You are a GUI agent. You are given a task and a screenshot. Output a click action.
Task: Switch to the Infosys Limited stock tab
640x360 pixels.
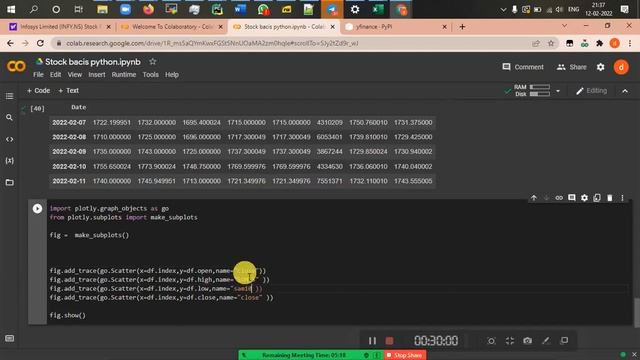(60, 27)
